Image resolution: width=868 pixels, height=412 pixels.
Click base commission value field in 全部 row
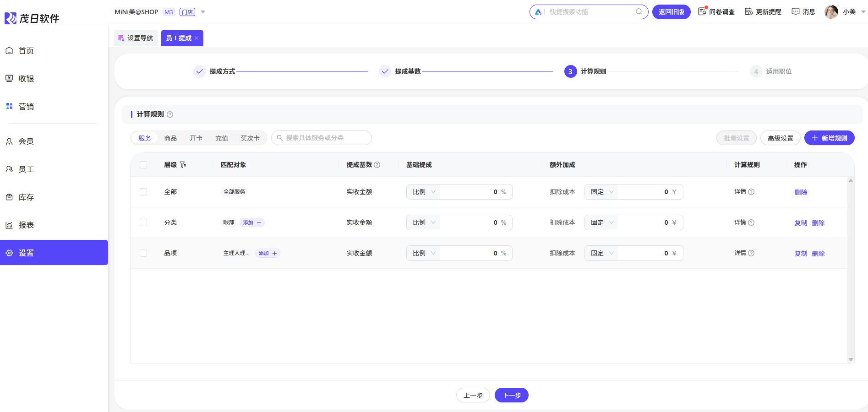click(475, 192)
